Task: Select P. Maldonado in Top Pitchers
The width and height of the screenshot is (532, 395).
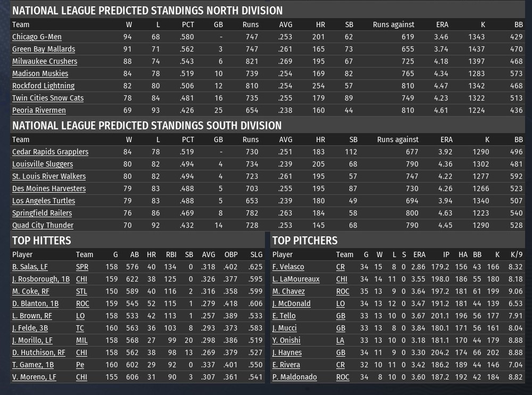Action: pos(294,377)
